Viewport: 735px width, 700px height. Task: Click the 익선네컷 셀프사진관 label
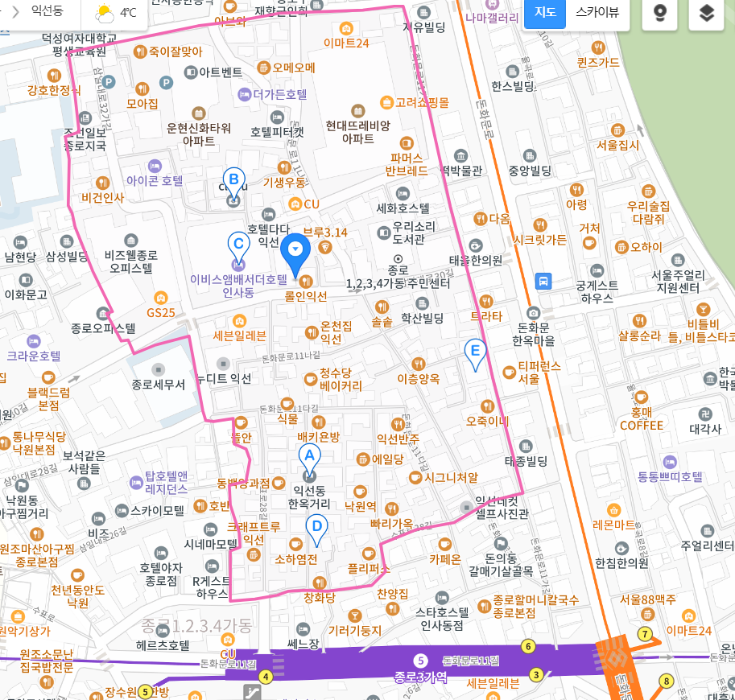click(502, 508)
